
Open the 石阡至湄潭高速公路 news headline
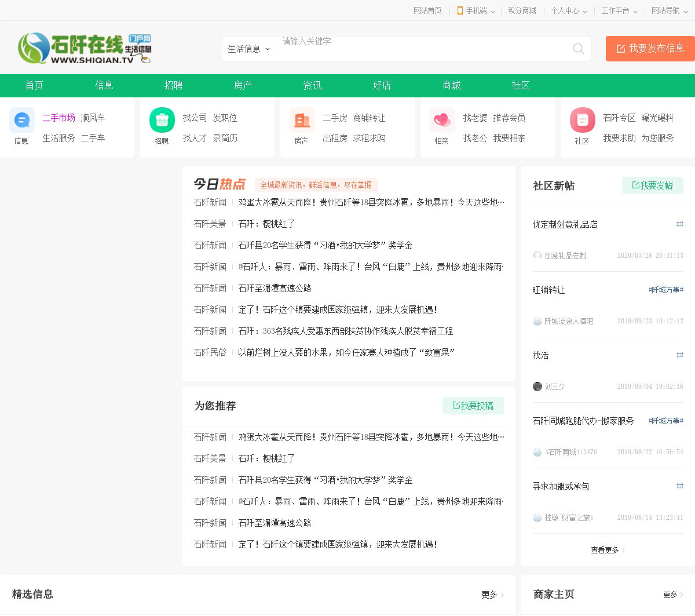pos(275,288)
